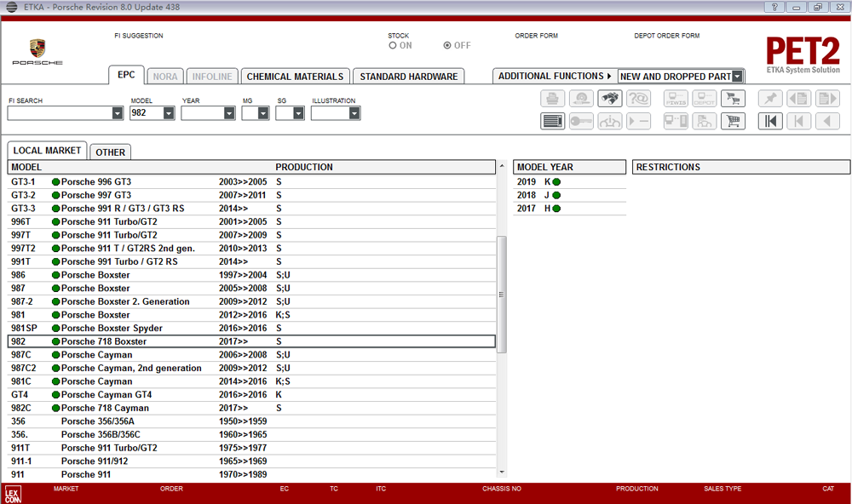852x504 pixels.
Task: Select model year 2018 J
Action: pos(569,195)
